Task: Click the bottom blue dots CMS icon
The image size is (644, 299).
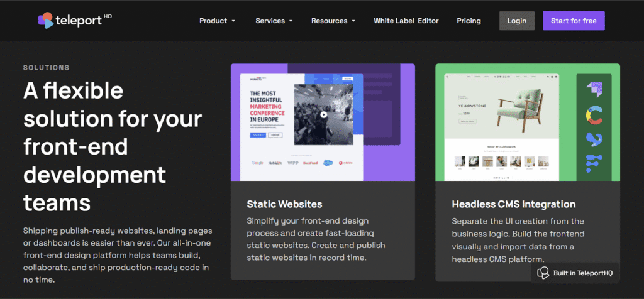Action: [594, 163]
